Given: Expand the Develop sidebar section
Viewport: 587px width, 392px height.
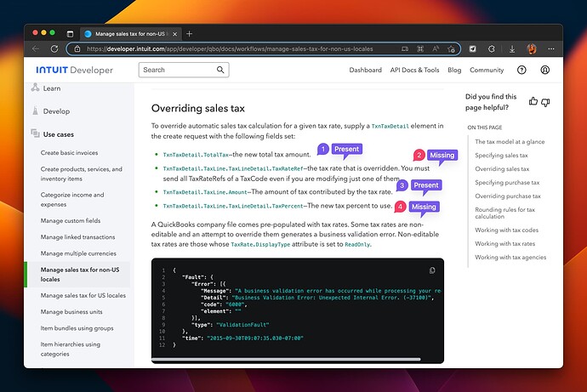Looking at the screenshot, I should [x=56, y=111].
